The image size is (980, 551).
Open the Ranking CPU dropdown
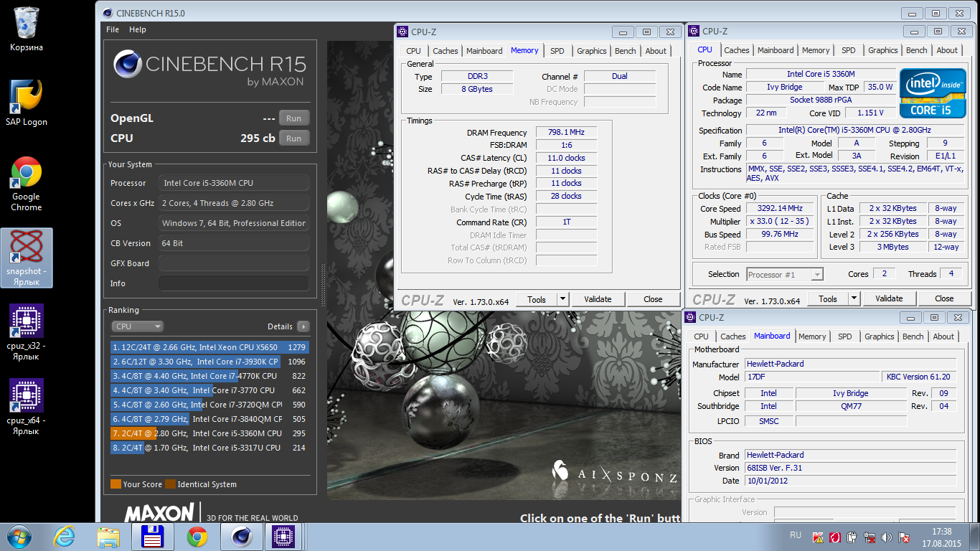pyautogui.click(x=137, y=326)
